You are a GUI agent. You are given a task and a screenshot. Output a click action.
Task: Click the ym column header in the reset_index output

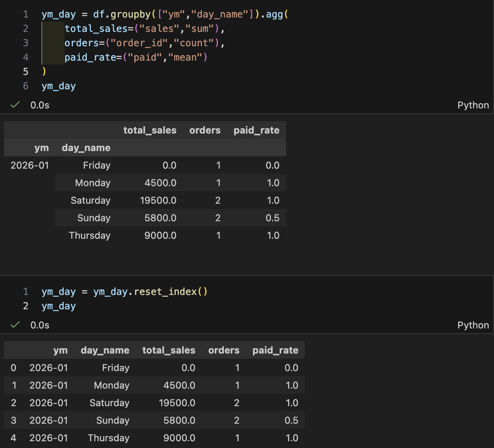point(61,350)
